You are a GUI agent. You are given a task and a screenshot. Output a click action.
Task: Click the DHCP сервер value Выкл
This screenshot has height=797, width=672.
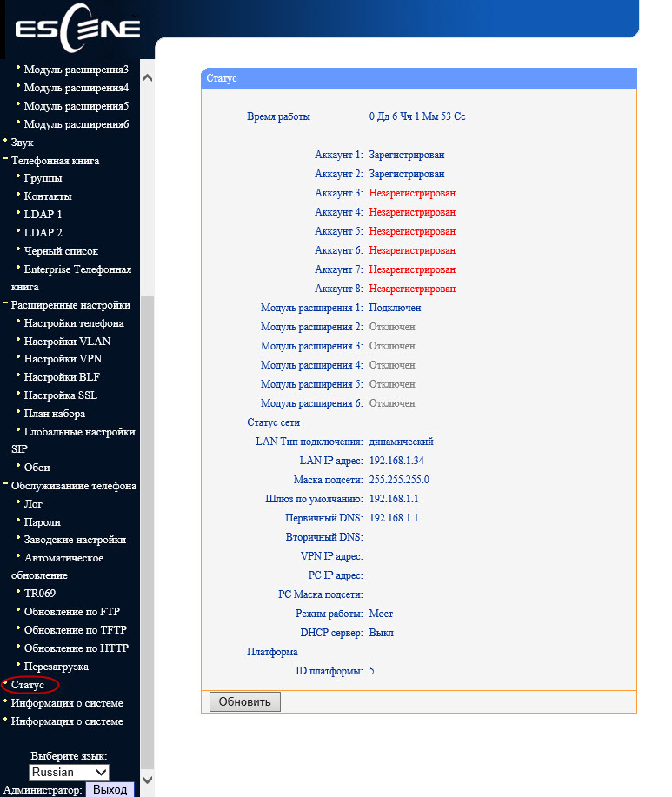point(382,633)
